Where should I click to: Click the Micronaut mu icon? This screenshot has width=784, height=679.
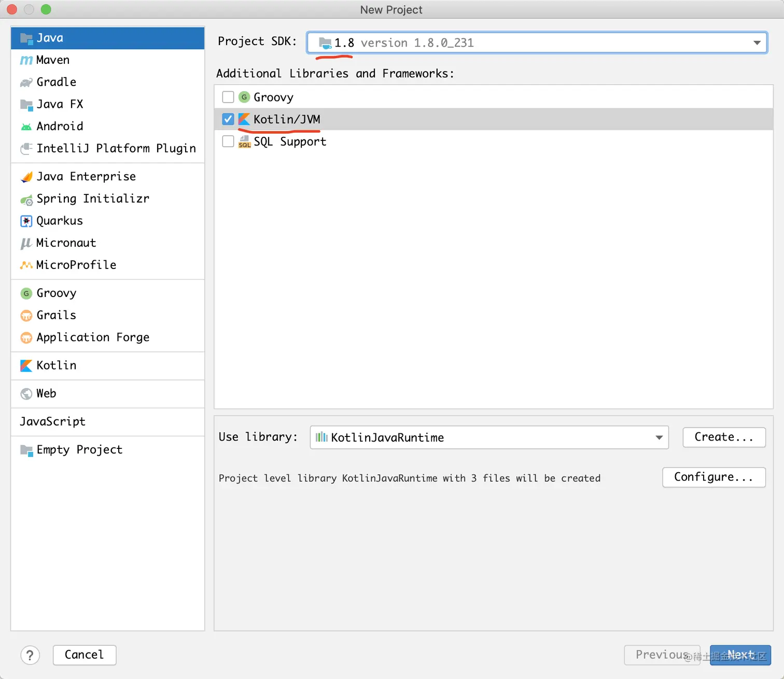pos(26,243)
